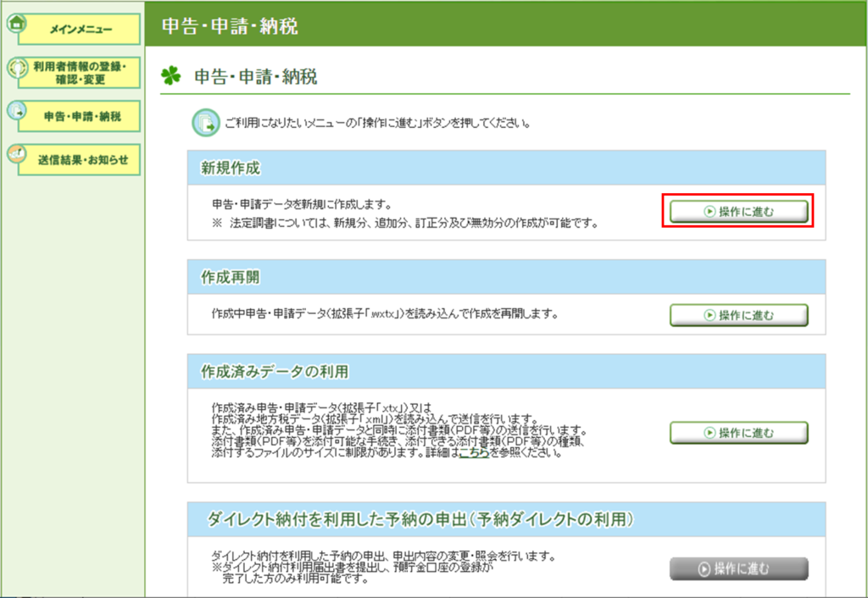Click the play icon on the greyed-out ダイレクト納付 button

[x=704, y=568]
